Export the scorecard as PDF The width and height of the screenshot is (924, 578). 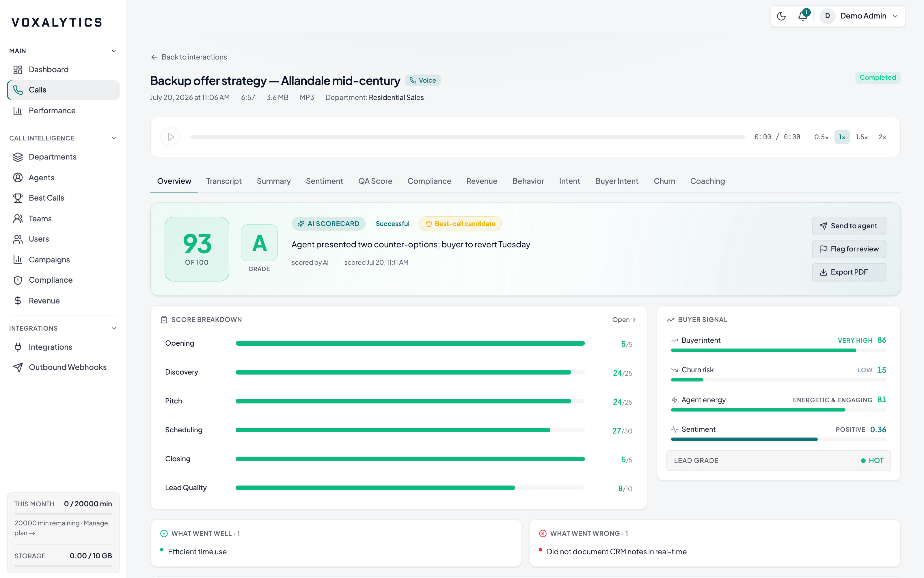[x=849, y=272]
